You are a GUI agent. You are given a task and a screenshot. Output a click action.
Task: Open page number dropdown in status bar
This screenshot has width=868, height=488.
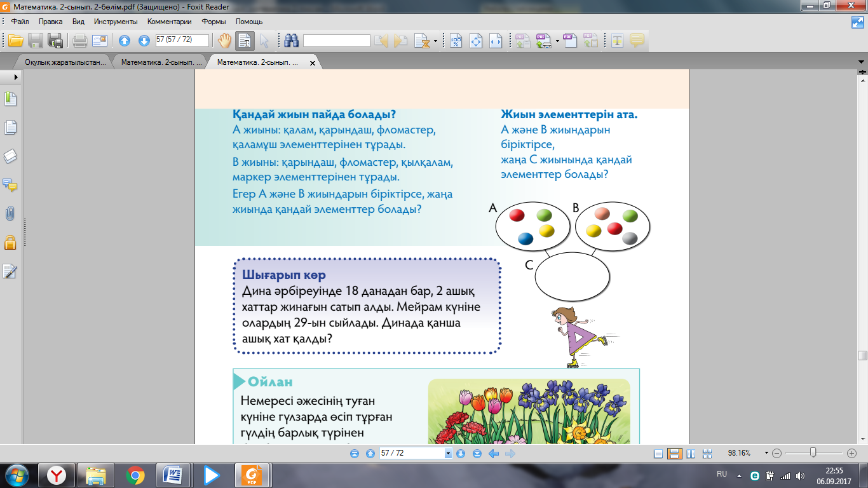pyautogui.click(x=449, y=454)
